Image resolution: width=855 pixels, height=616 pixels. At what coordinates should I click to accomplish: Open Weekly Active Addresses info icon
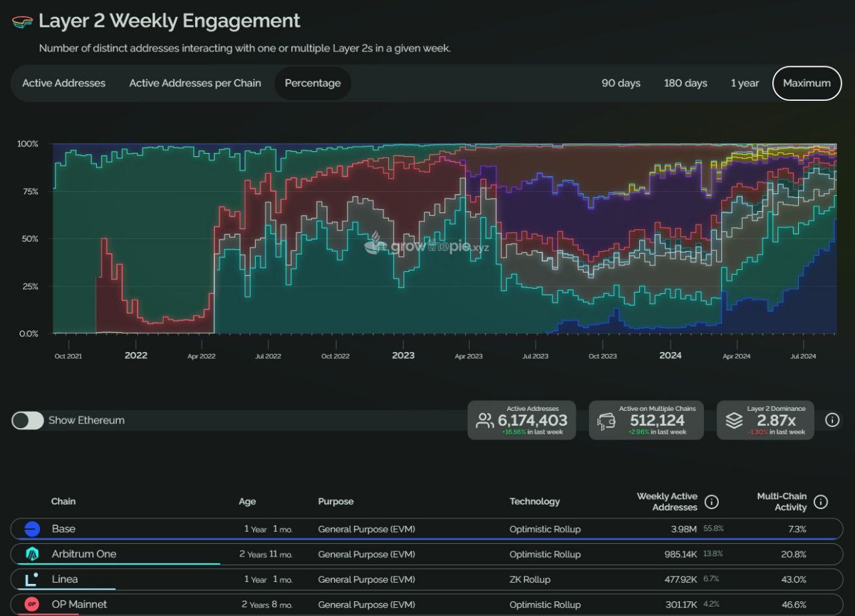(x=712, y=502)
